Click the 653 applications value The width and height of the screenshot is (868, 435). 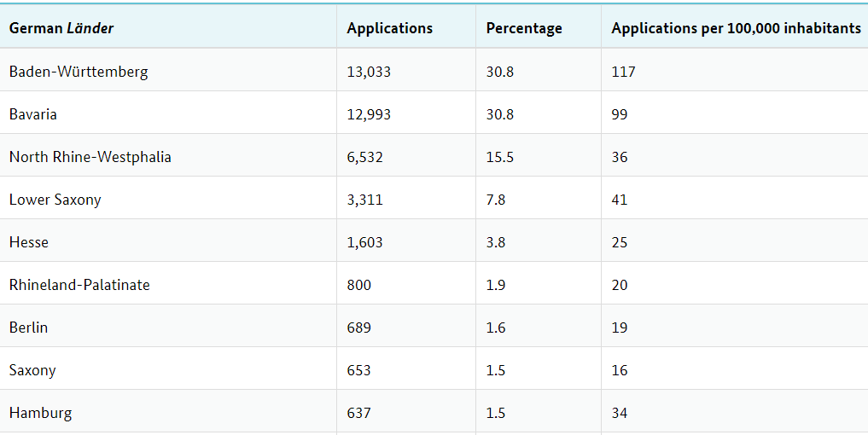click(359, 369)
